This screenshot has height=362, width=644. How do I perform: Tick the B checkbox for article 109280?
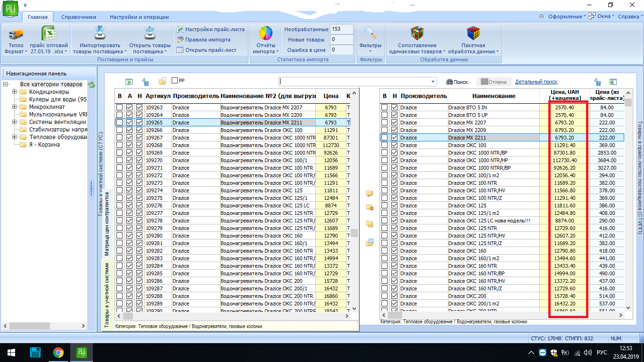(120, 236)
